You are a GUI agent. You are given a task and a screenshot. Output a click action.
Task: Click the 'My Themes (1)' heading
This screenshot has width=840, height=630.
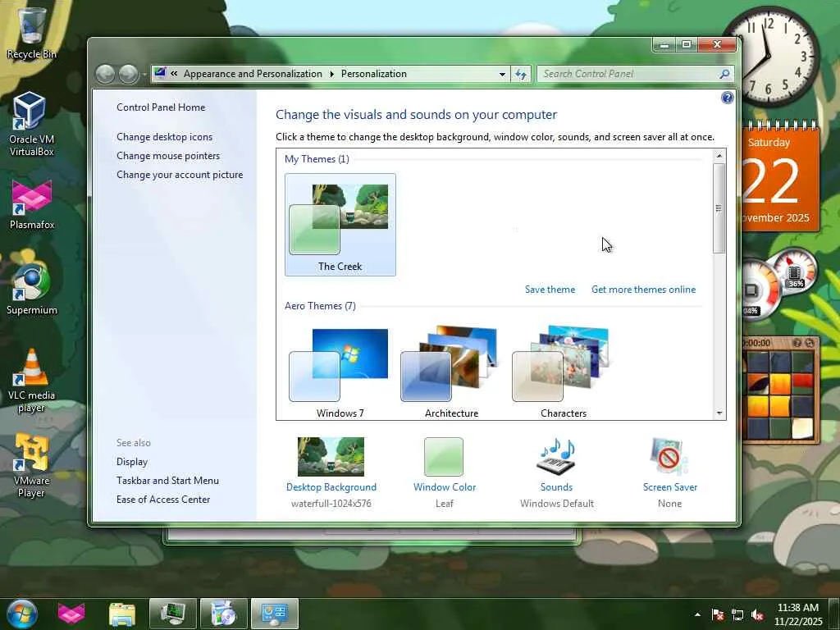pos(317,159)
